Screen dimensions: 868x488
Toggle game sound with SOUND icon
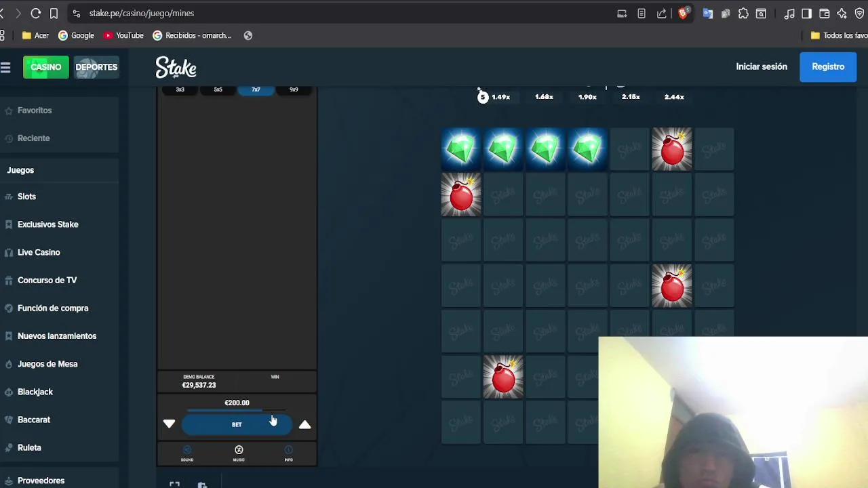tap(187, 453)
